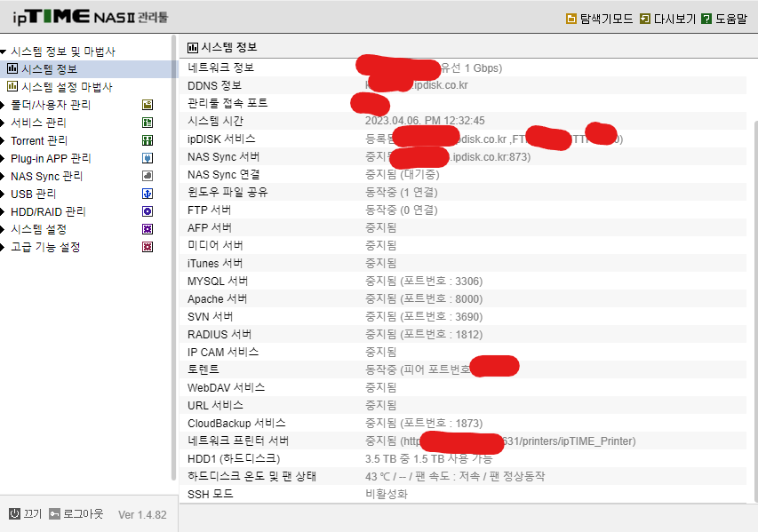This screenshot has width=758, height=532.
Task: Click the 관리툴 접속 포트 row label
Action: 227,103
